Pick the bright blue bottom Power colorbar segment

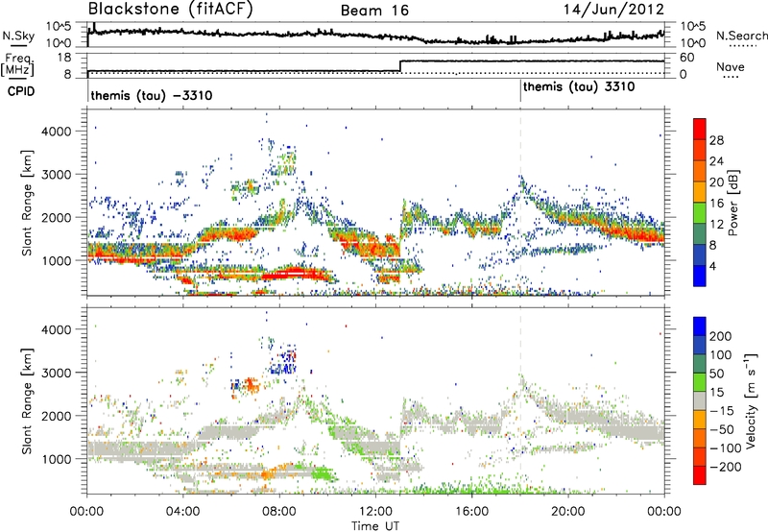click(700, 276)
